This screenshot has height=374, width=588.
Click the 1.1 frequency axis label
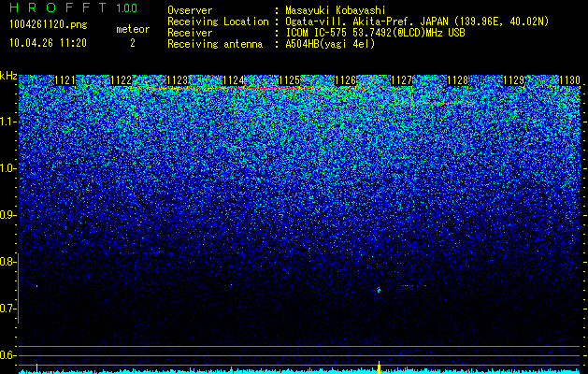pyautogui.click(x=7, y=122)
